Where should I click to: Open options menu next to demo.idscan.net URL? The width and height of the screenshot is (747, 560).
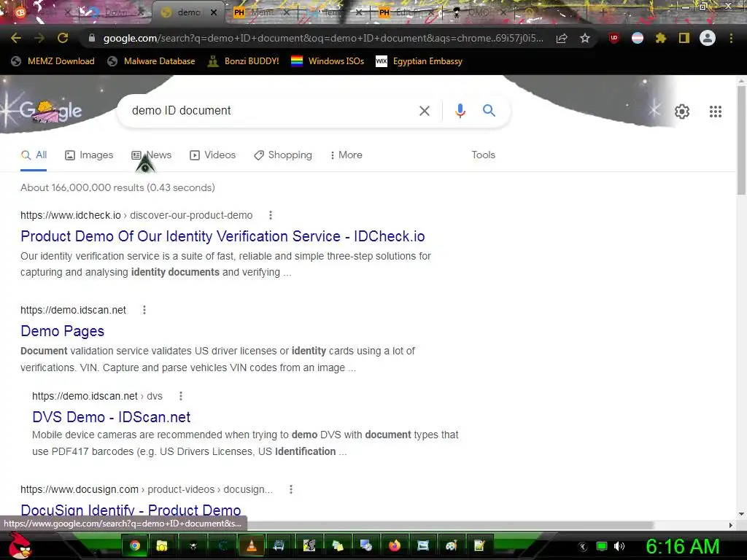tap(144, 310)
